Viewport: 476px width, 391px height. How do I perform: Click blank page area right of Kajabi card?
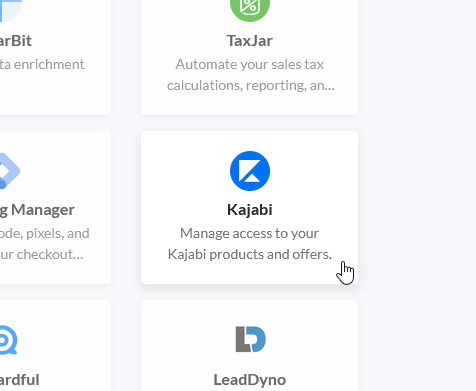417,207
